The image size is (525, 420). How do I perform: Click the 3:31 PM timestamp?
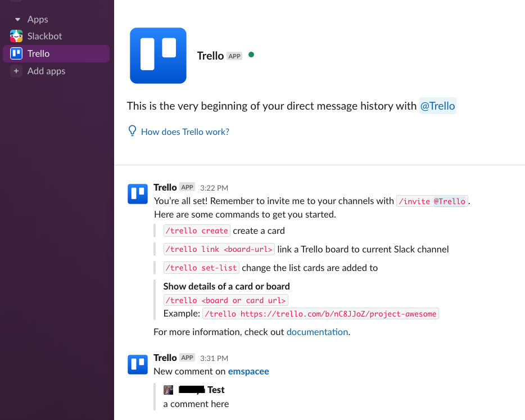click(x=214, y=358)
